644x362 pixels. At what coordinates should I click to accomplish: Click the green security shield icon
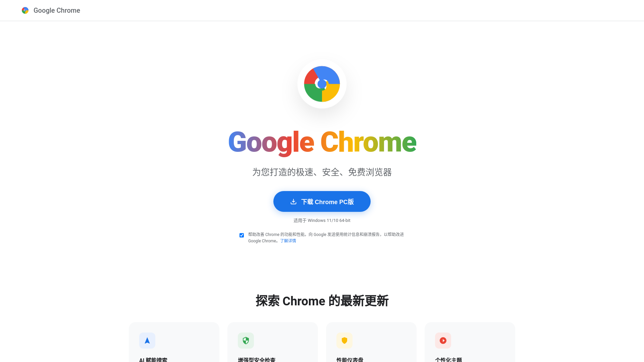[246, 341]
